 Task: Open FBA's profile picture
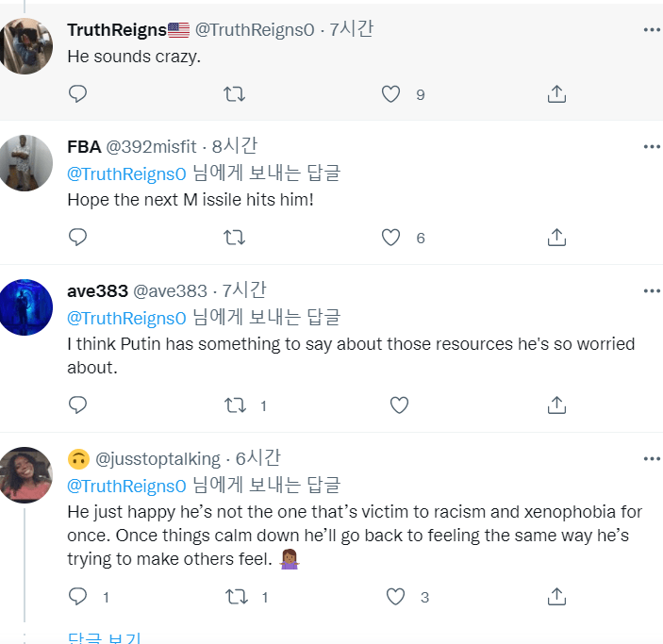click(x=25, y=163)
